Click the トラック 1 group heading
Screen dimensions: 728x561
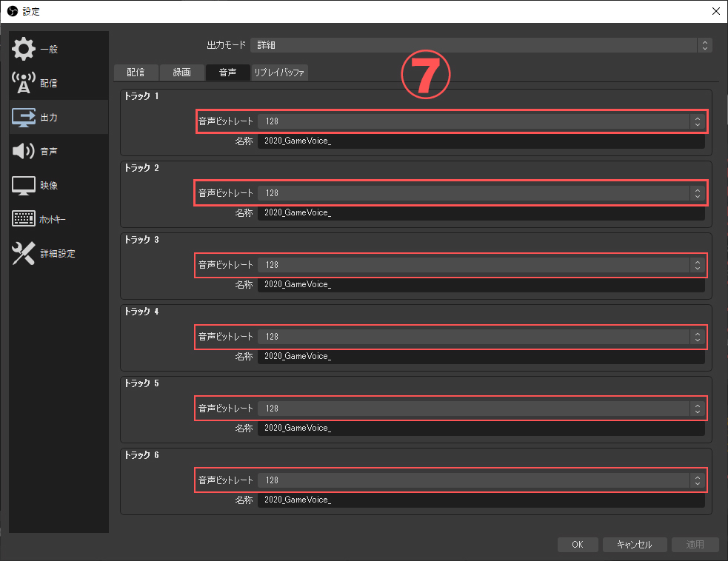click(141, 96)
